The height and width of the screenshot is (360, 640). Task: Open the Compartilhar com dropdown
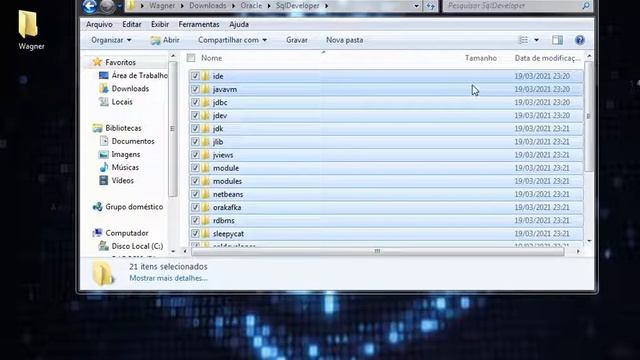coord(232,40)
